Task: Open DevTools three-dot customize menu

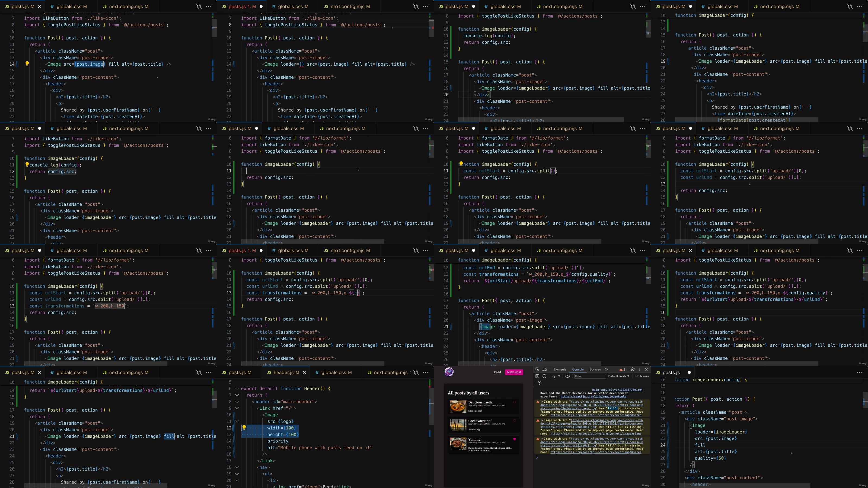Action: click(x=640, y=370)
